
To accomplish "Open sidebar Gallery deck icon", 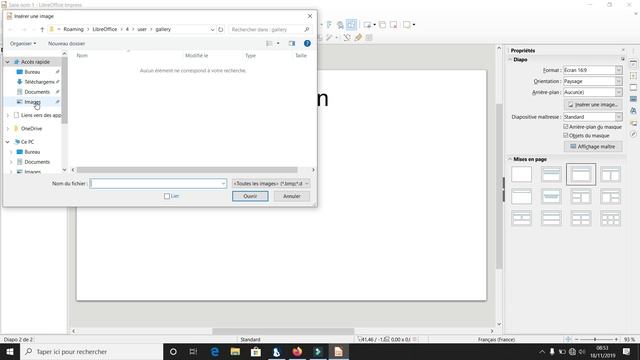I will tap(633, 122).
